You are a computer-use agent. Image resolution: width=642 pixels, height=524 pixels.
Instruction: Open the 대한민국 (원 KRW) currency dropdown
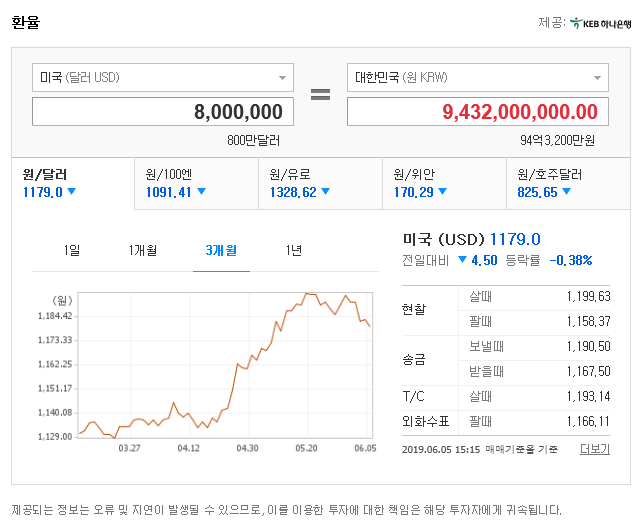(x=477, y=78)
